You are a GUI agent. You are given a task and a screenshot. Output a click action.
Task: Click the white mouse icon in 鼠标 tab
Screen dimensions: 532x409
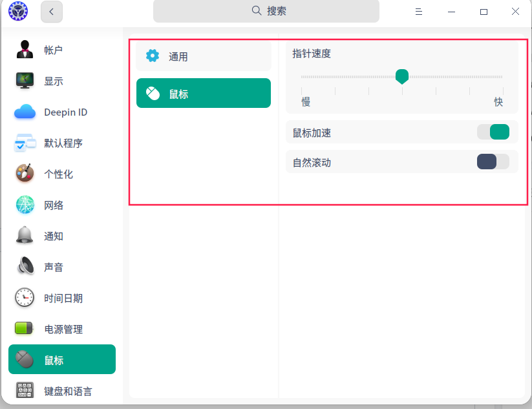(x=153, y=93)
